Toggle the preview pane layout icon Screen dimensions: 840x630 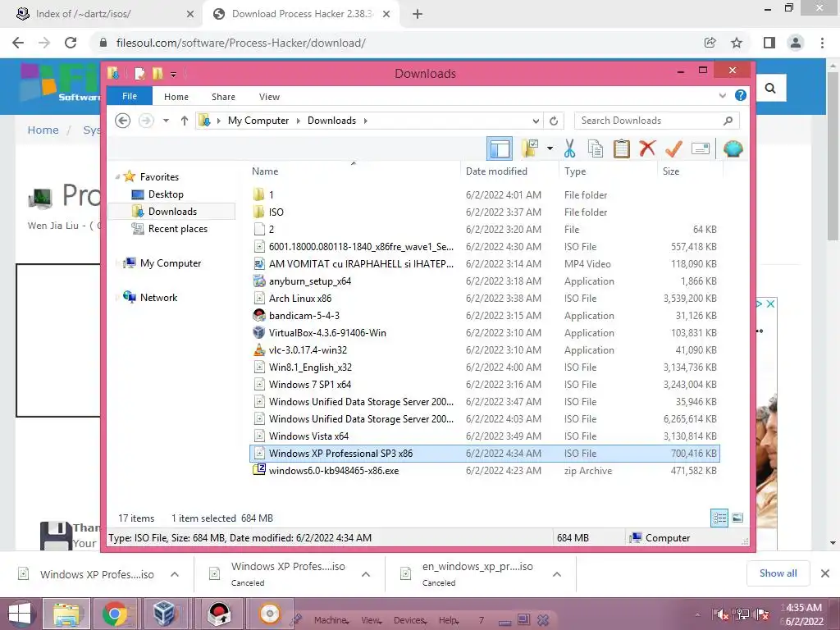pyautogui.click(x=500, y=149)
